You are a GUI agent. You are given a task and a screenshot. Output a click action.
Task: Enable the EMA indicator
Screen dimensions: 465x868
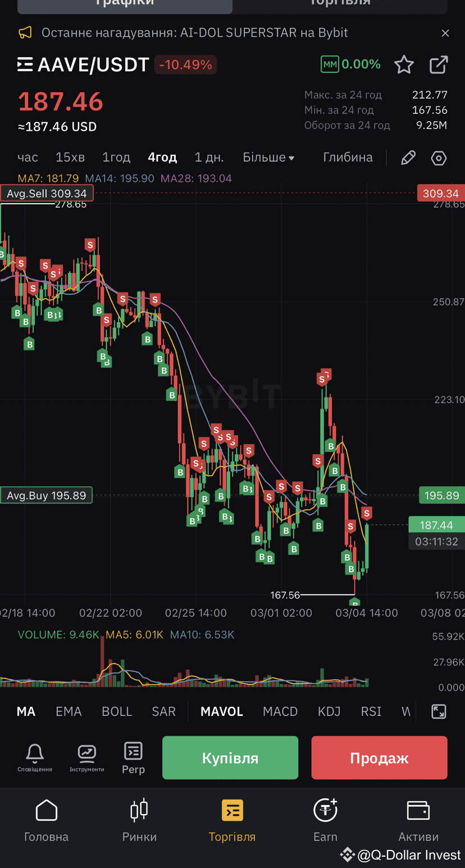(69, 711)
